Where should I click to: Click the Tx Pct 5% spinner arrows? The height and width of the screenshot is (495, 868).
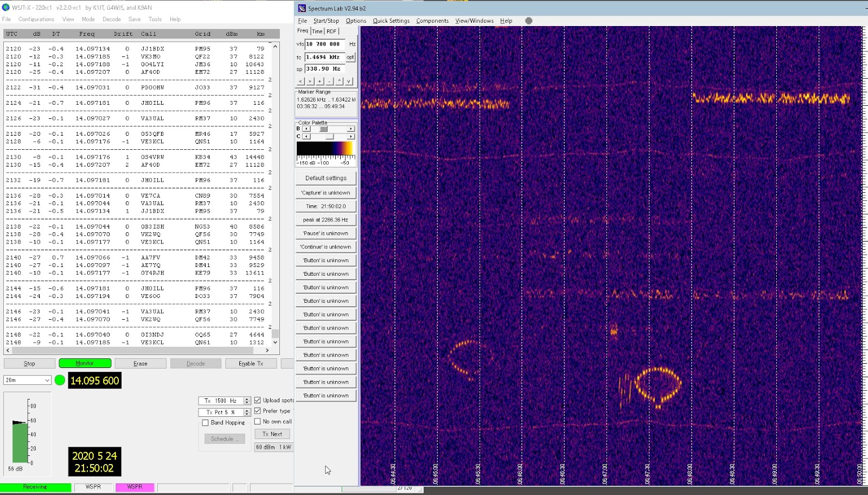pyautogui.click(x=247, y=412)
